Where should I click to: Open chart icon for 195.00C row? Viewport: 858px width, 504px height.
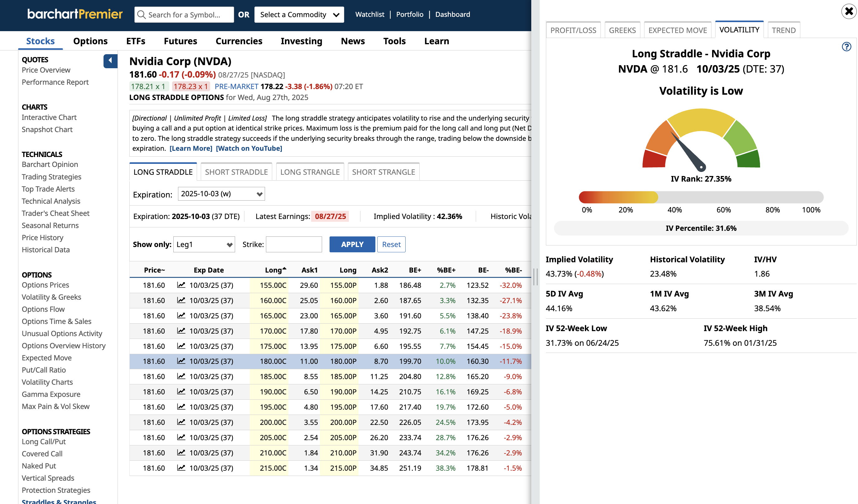[x=181, y=407]
